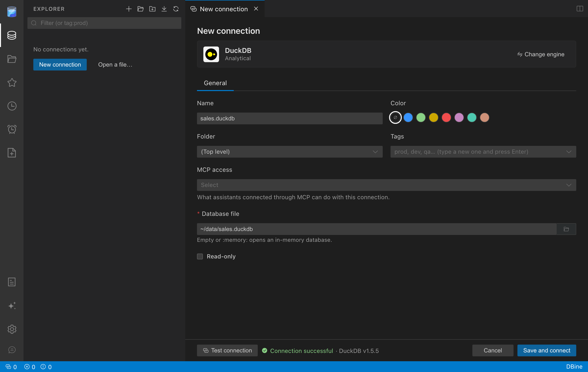Open the Connections database sidebar icon

click(12, 35)
